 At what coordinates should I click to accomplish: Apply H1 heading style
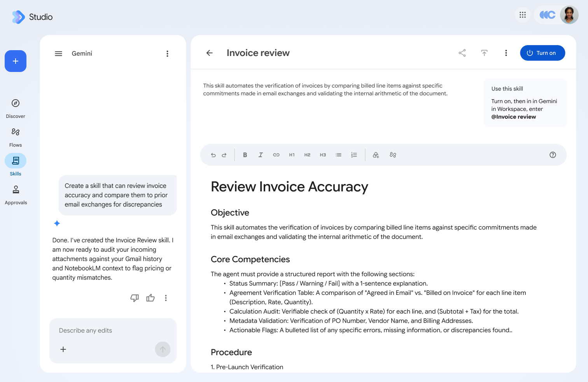[292, 155]
